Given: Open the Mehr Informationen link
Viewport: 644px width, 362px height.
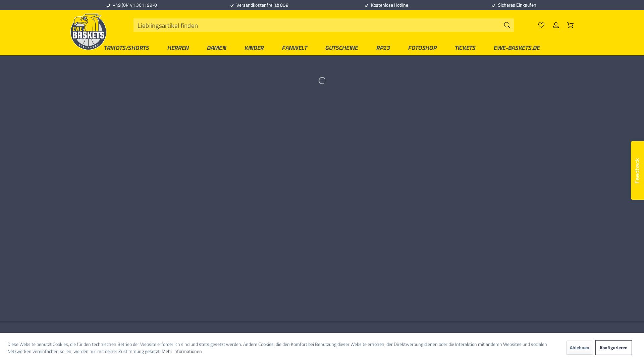Looking at the screenshot, I should pos(181,351).
